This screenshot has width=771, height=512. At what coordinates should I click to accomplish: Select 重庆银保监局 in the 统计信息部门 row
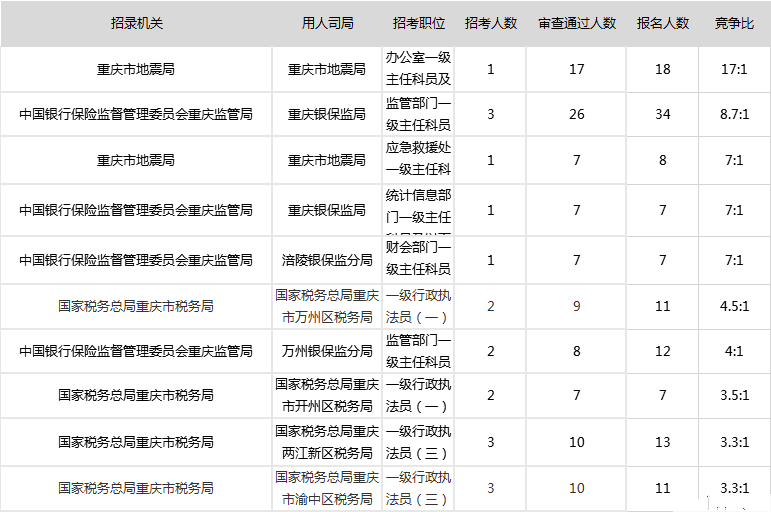[x=327, y=210]
